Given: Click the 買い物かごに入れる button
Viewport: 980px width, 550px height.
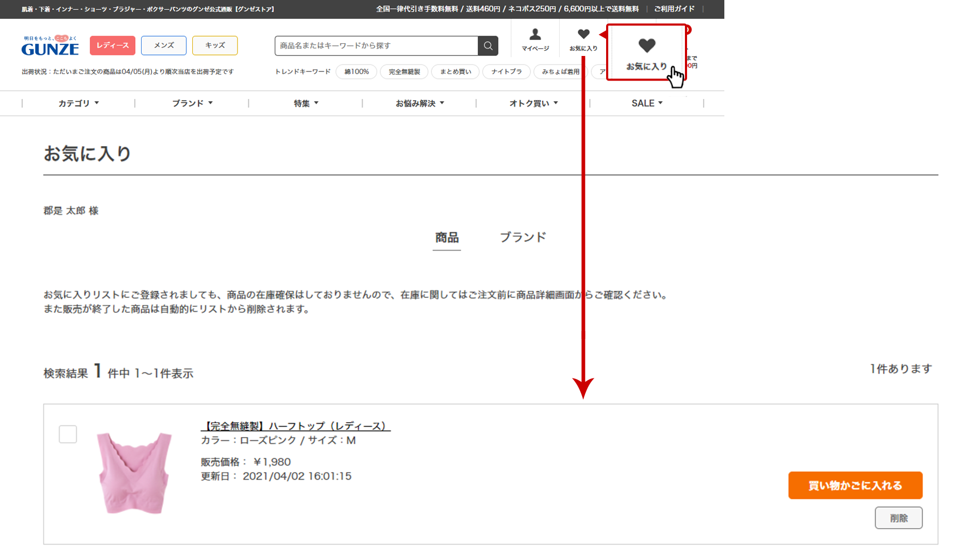Looking at the screenshot, I should pos(855,485).
